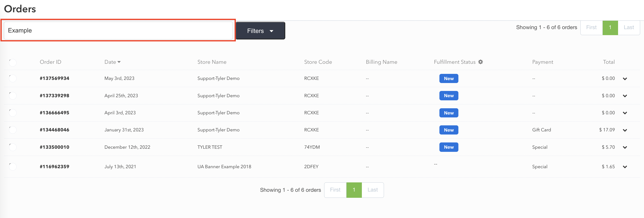Click New status badge for #133500010
Viewport: 644px width, 218px height.
449,147
